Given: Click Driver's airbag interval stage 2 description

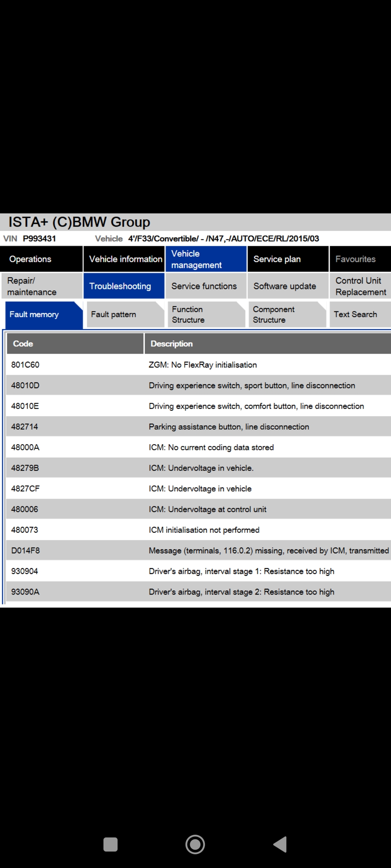Looking at the screenshot, I should coord(241,591).
